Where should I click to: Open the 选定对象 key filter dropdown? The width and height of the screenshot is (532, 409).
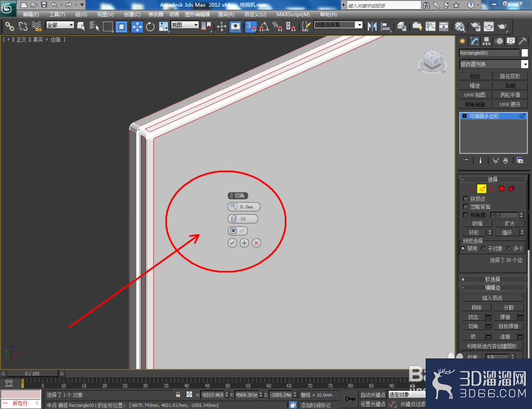pos(406,395)
